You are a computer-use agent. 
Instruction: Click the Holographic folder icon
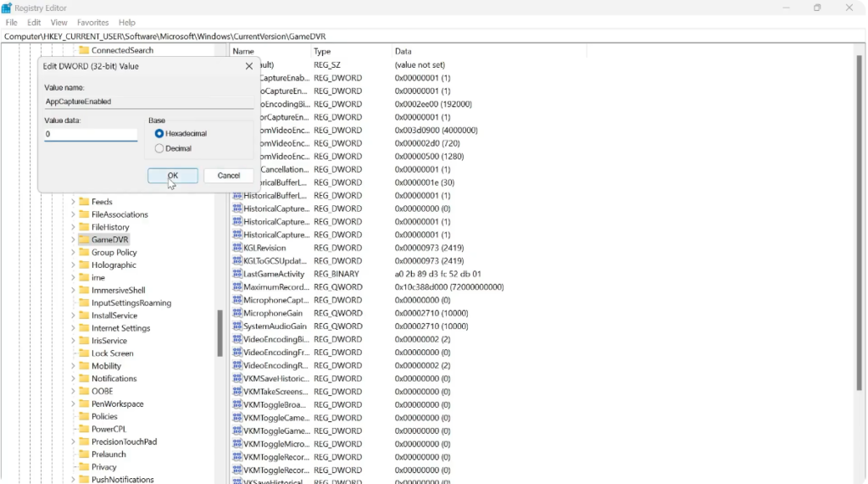(84, 264)
